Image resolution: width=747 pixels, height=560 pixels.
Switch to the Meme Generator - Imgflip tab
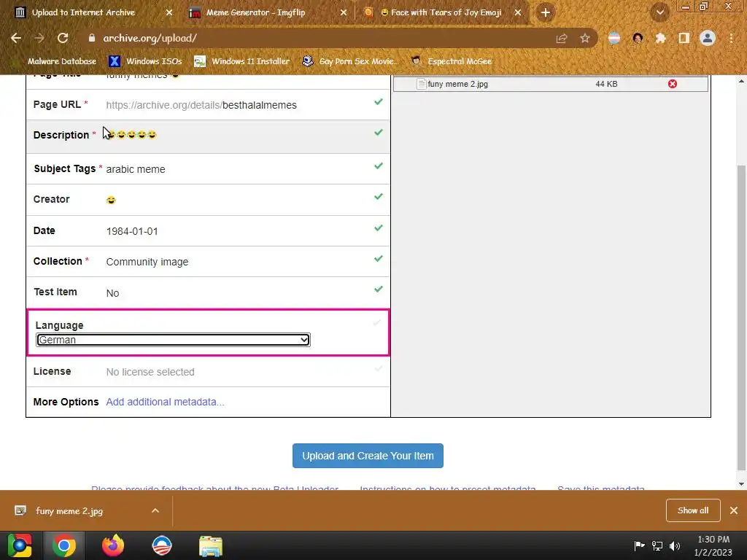pos(255,12)
